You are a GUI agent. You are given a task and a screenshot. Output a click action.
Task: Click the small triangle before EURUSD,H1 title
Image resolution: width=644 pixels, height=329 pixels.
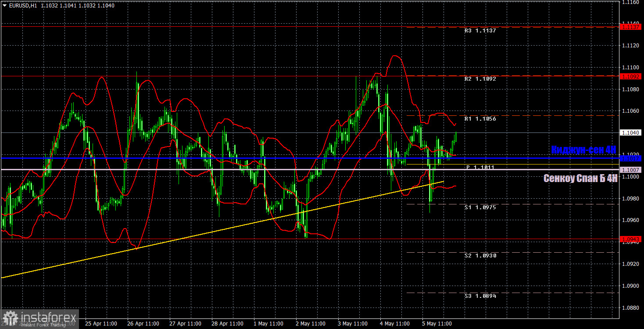coord(5,5)
